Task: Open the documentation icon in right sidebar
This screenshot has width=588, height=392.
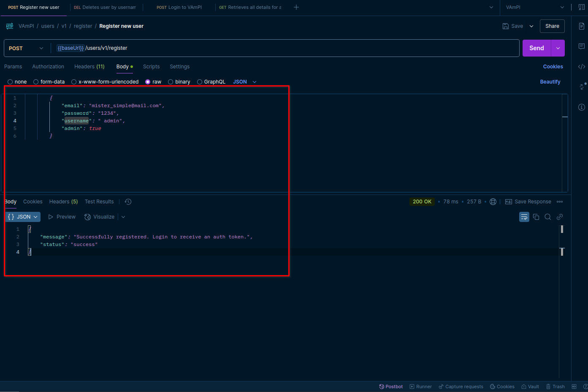Action: [x=581, y=26]
